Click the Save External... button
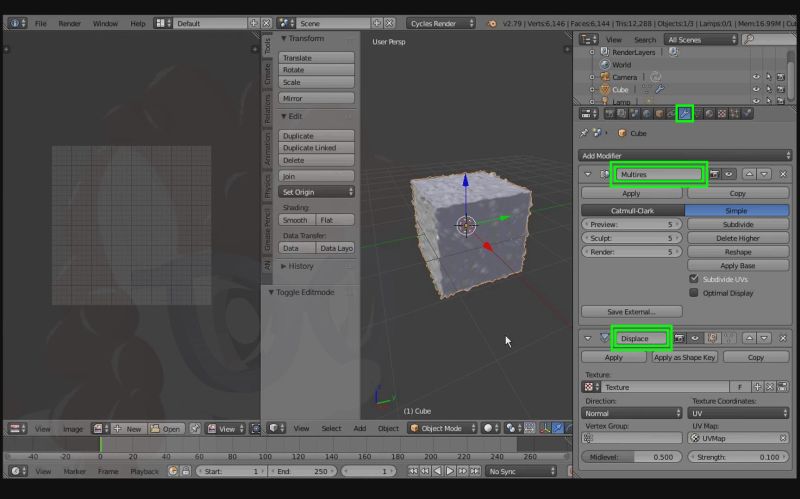The image size is (800, 499). point(632,312)
